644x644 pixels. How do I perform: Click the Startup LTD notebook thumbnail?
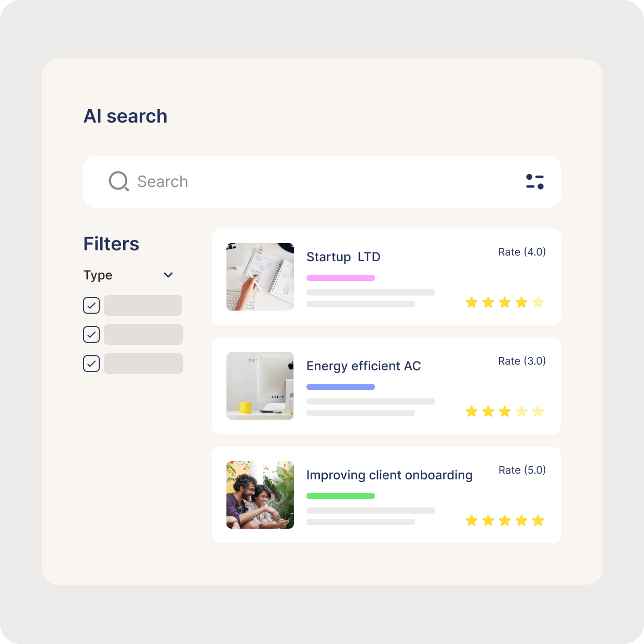[x=260, y=277]
